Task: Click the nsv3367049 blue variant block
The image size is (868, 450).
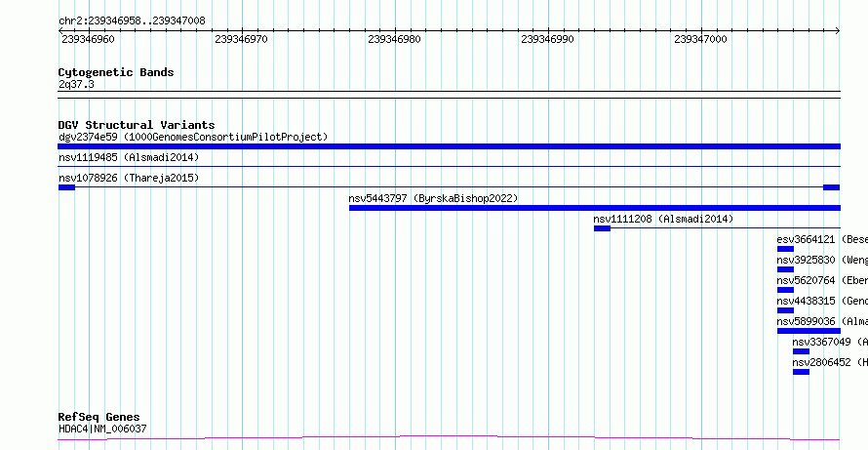Action: point(801,351)
